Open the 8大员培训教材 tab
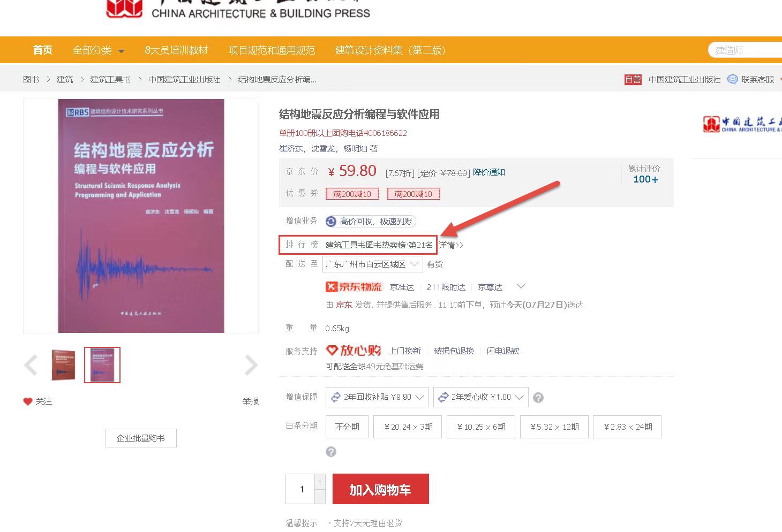 click(x=176, y=50)
